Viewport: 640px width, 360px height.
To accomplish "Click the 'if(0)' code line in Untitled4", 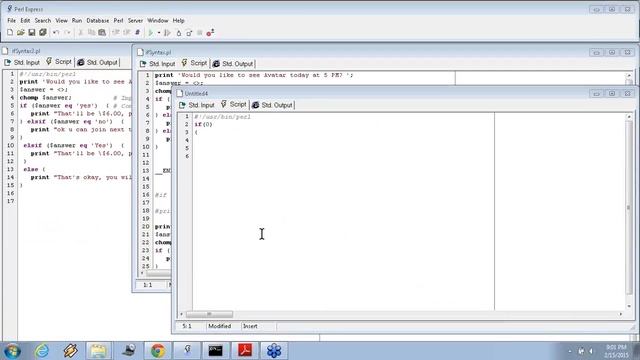I will pos(203,124).
